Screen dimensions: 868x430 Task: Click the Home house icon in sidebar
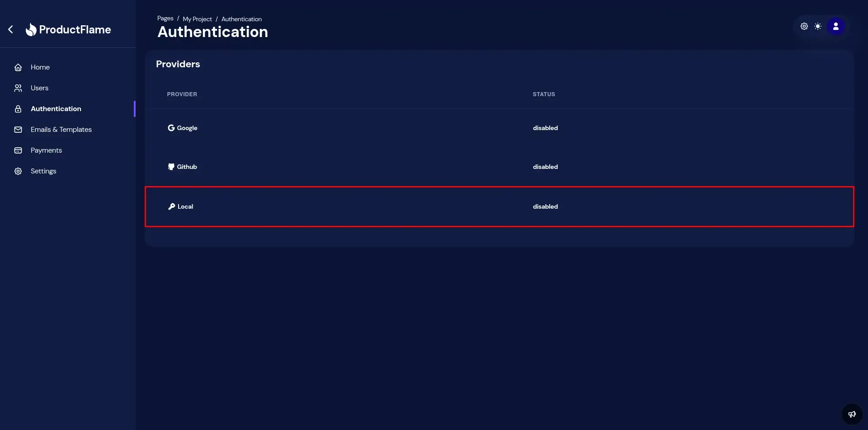tap(18, 67)
